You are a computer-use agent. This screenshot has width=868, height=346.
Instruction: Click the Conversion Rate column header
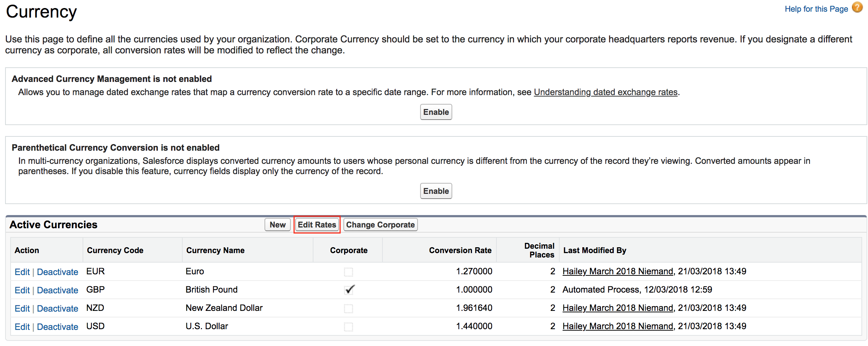pyautogui.click(x=460, y=250)
